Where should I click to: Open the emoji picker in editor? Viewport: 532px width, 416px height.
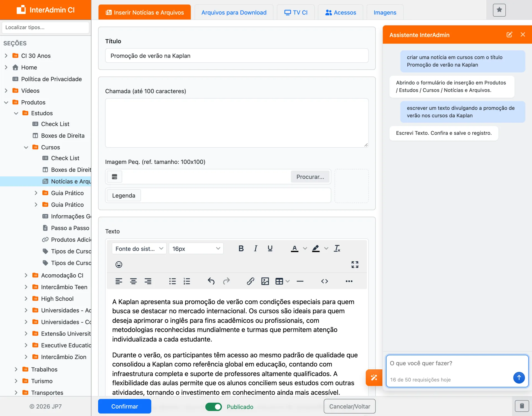[119, 265]
